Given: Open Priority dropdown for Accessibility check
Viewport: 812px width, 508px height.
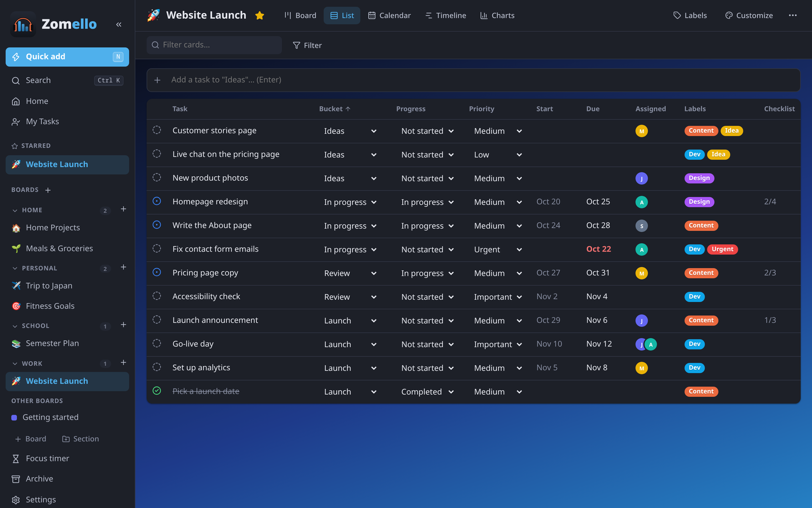Looking at the screenshot, I should pos(498,297).
